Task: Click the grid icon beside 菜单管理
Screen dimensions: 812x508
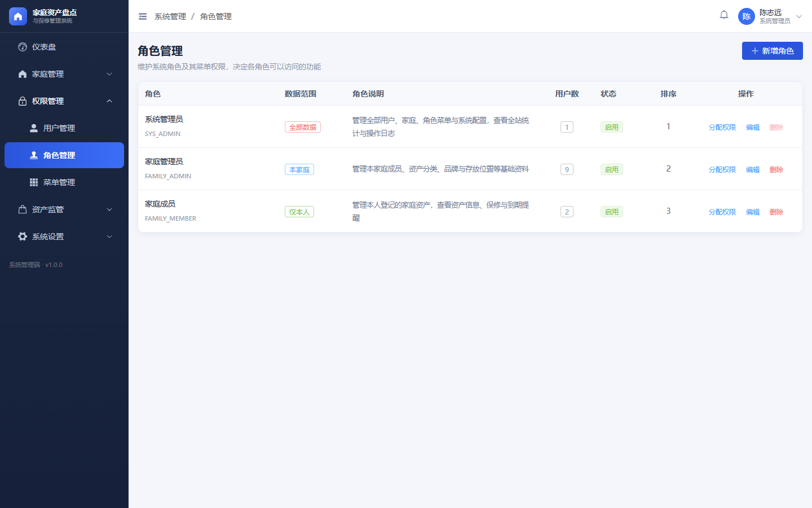Action: (34, 182)
